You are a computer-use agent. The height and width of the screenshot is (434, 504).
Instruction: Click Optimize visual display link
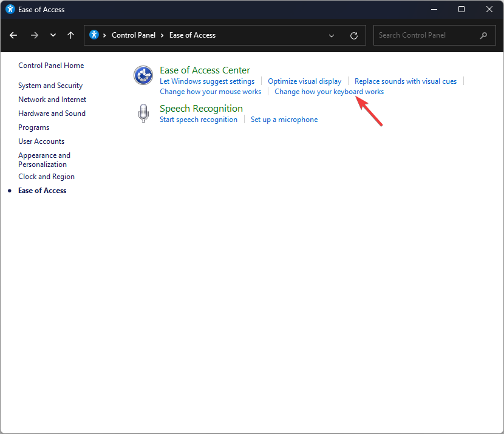304,81
